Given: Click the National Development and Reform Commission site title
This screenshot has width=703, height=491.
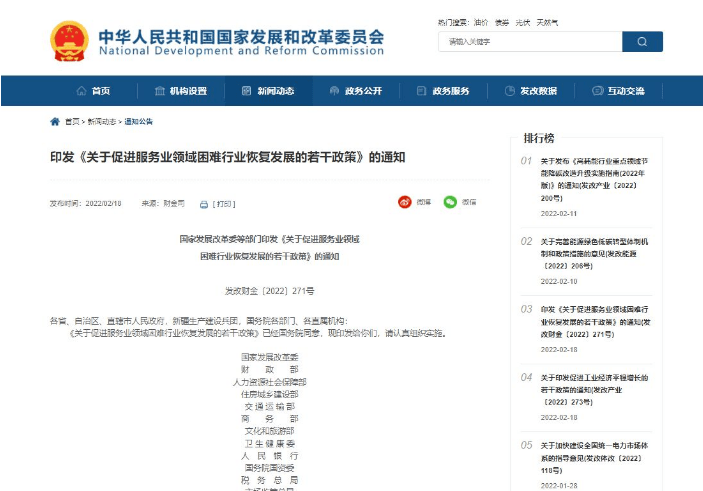Looking at the screenshot, I should (241, 43).
